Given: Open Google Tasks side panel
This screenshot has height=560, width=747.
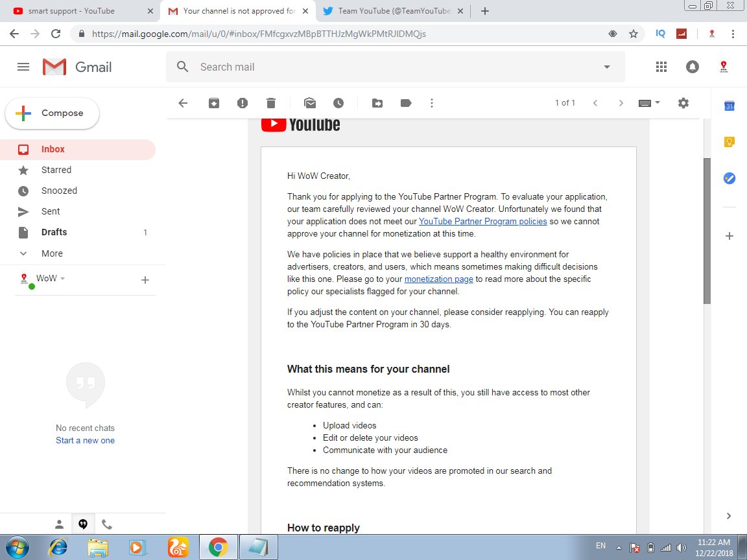Looking at the screenshot, I should [729, 178].
